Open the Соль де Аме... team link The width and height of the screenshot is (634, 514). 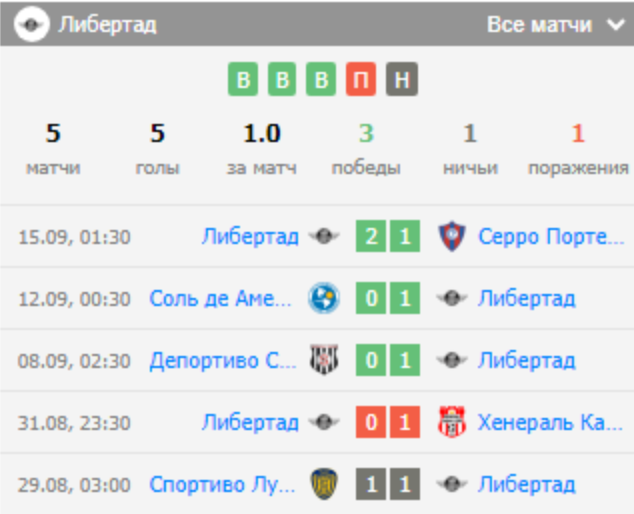tap(222, 298)
